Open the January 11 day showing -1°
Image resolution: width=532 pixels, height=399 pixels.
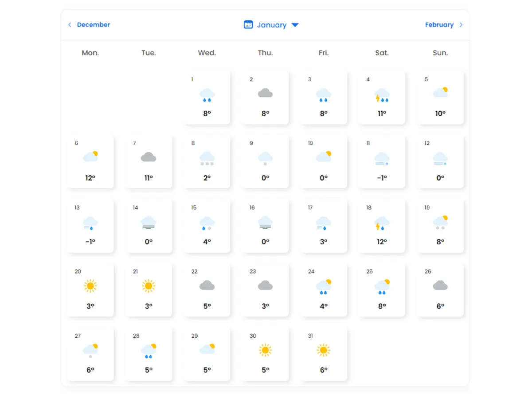tap(382, 162)
